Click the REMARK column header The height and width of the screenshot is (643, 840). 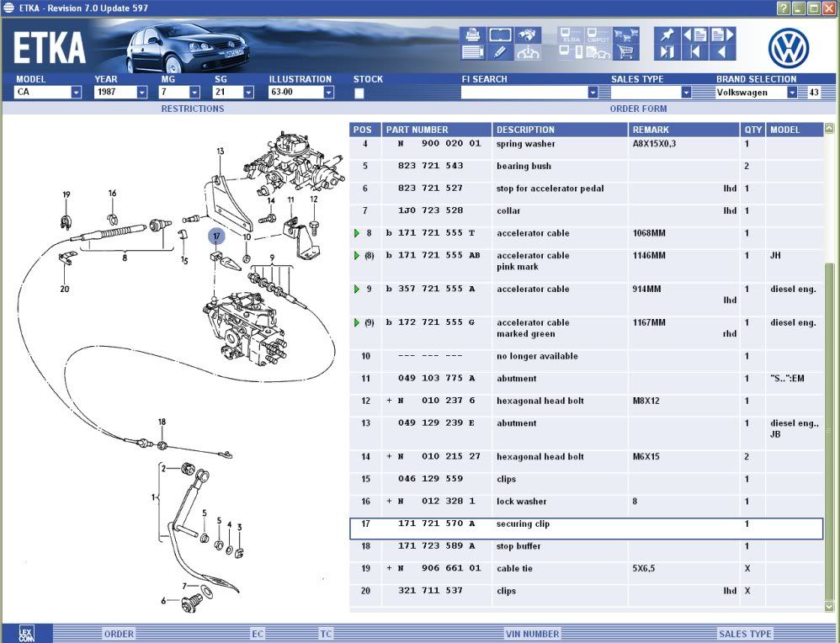pos(683,130)
